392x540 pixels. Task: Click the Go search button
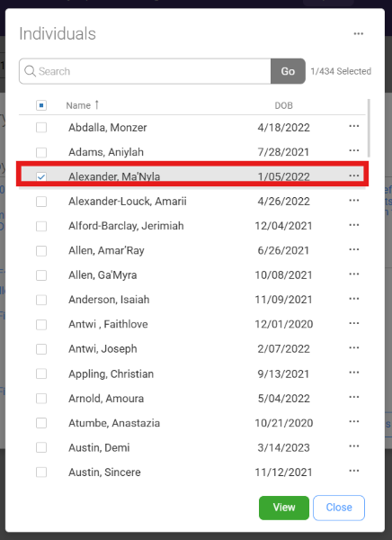point(288,71)
